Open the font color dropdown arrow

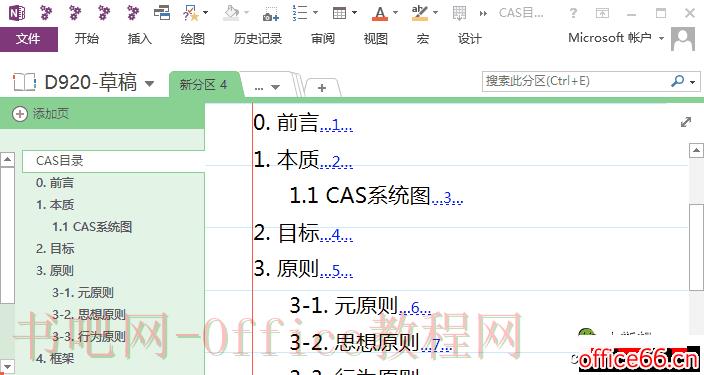click(395, 13)
